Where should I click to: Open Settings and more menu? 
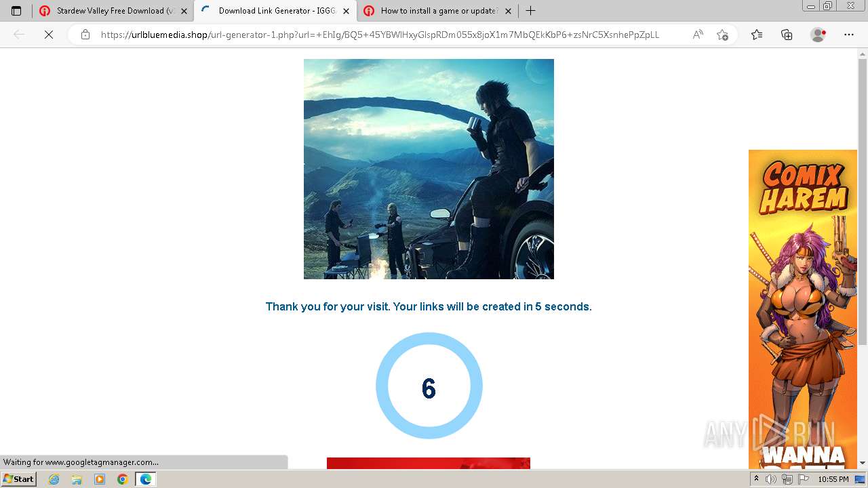point(848,35)
